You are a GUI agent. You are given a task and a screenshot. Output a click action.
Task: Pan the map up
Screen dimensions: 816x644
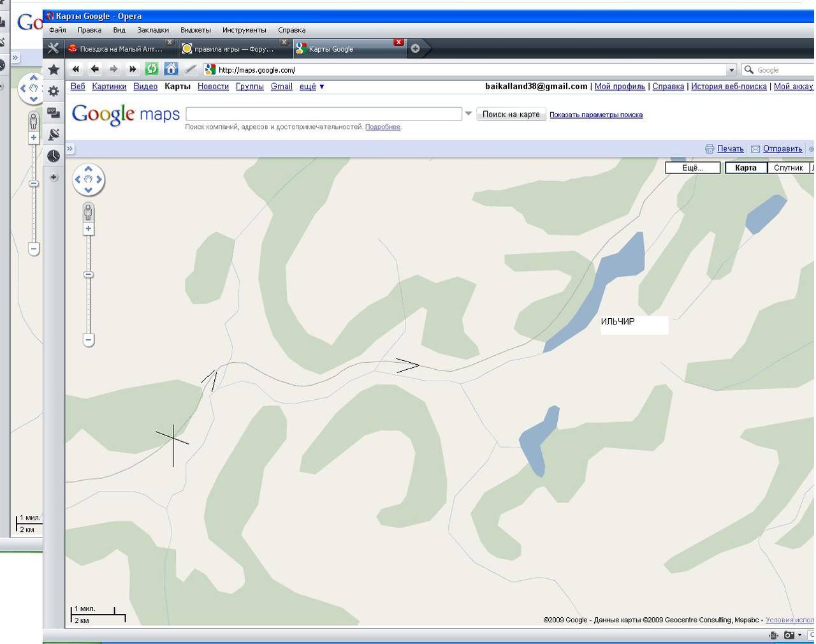pyautogui.click(x=89, y=169)
